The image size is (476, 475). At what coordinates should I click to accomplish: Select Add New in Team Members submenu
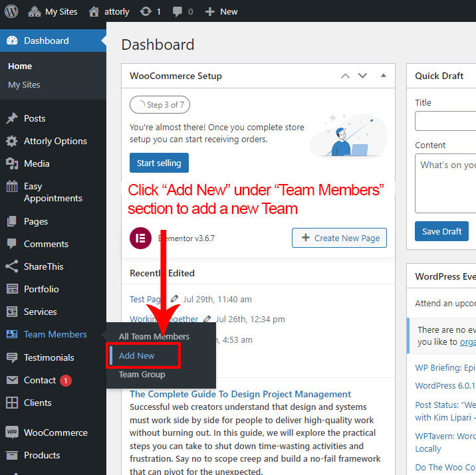[137, 355]
